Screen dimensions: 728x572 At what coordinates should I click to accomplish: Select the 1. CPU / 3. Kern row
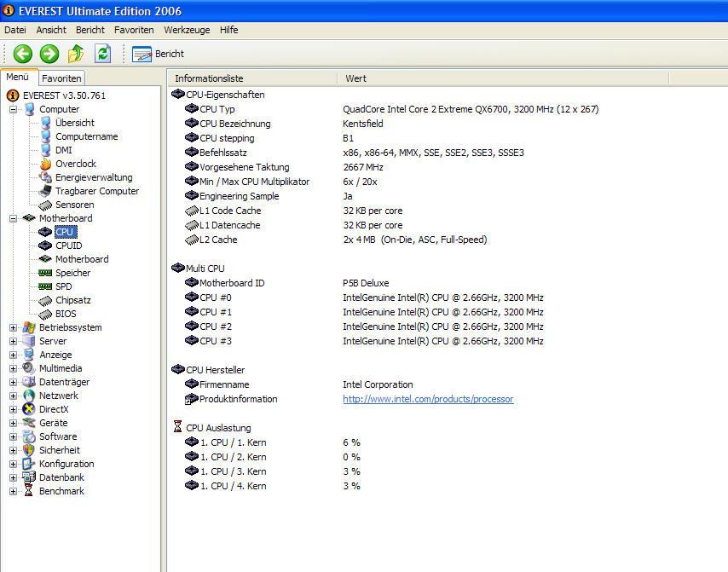pos(273,471)
